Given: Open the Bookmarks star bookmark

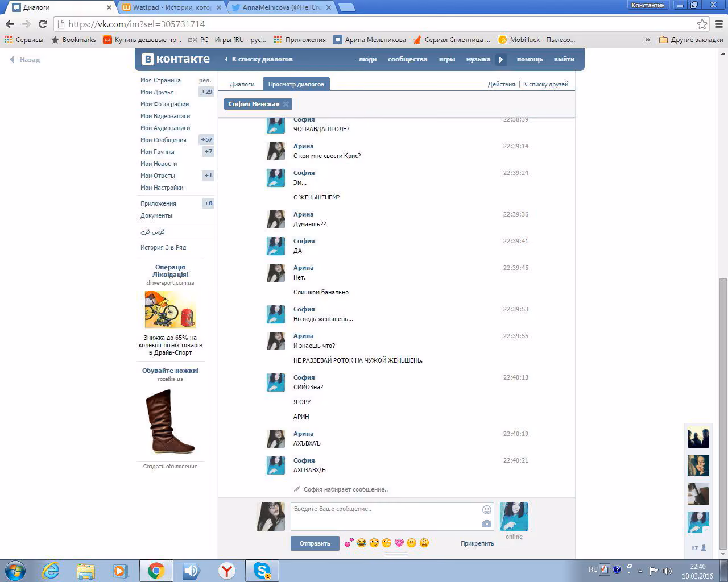Looking at the screenshot, I should [x=73, y=40].
